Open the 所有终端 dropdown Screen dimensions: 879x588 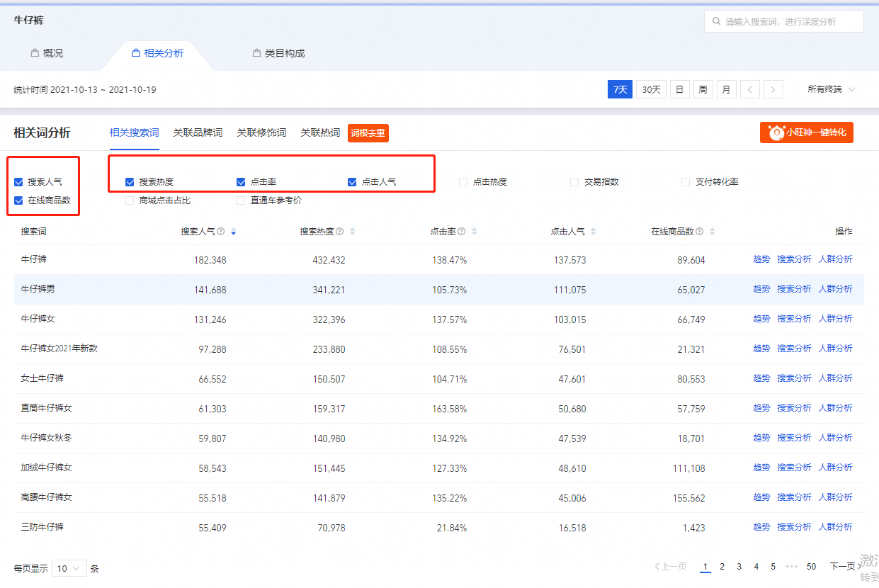coord(832,89)
